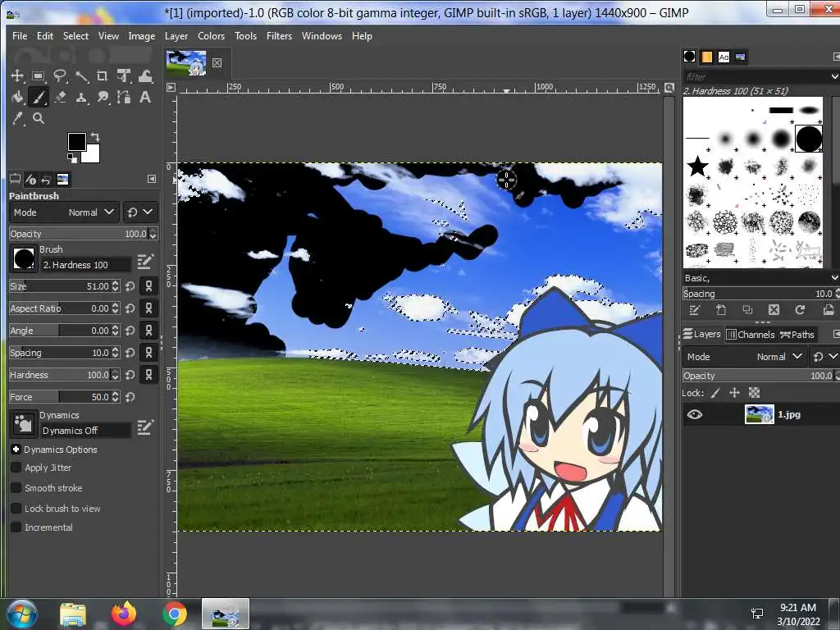Swap foreground and background colors
840x630 pixels.
[95, 137]
